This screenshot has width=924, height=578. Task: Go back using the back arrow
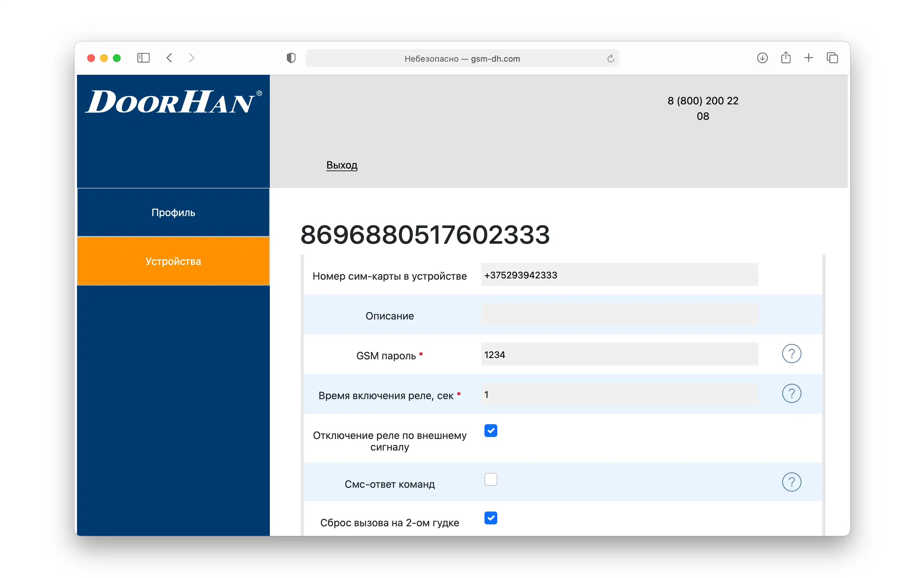(x=169, y=58)
